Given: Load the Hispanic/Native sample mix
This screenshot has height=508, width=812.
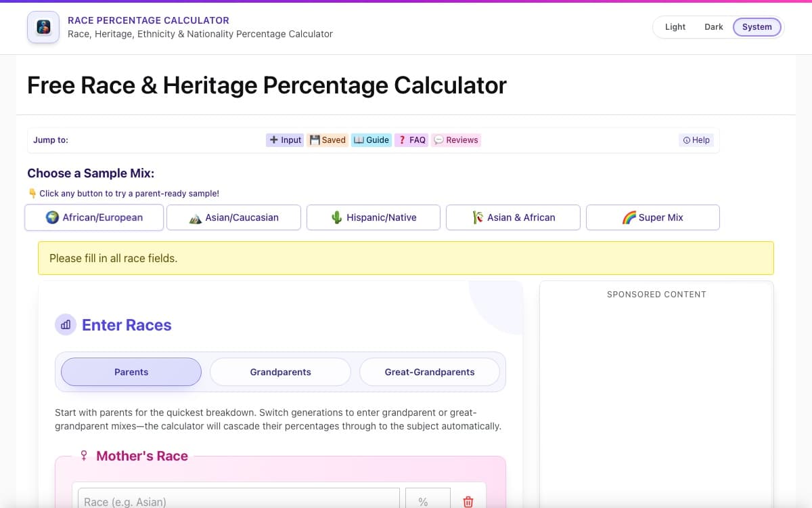Looking at the screenshot, I should tap(374, 217).
